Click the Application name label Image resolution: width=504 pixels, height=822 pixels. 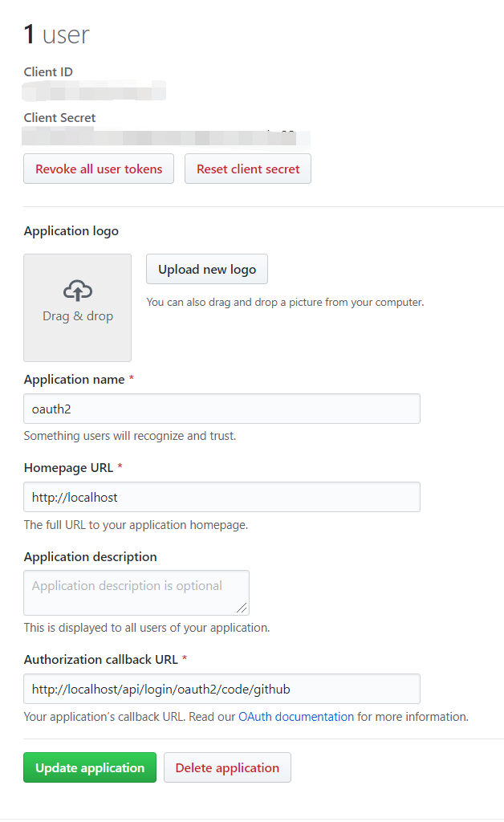(x=74, y=380)
